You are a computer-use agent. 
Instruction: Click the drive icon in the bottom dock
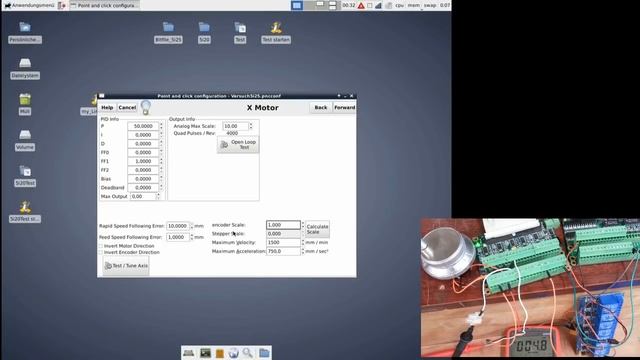(x=189, y=353)
